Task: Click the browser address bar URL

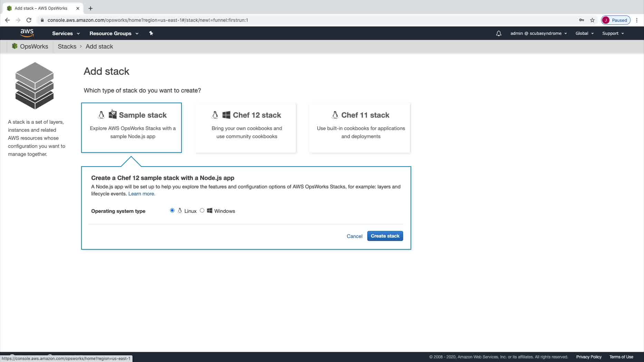Action: click(x=148, y=20)
